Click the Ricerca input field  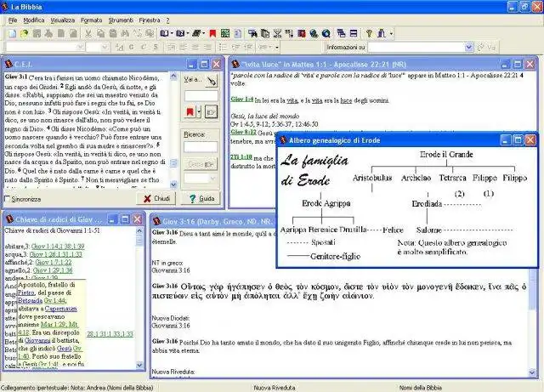tap(201, 147)
